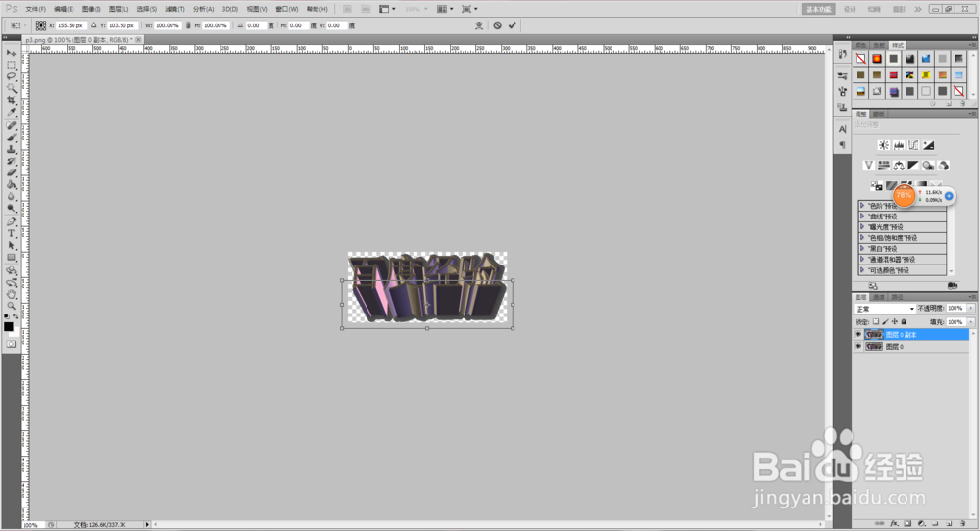
Task: Expand the "可选颜色"预设 list
Action: [862, 270]
